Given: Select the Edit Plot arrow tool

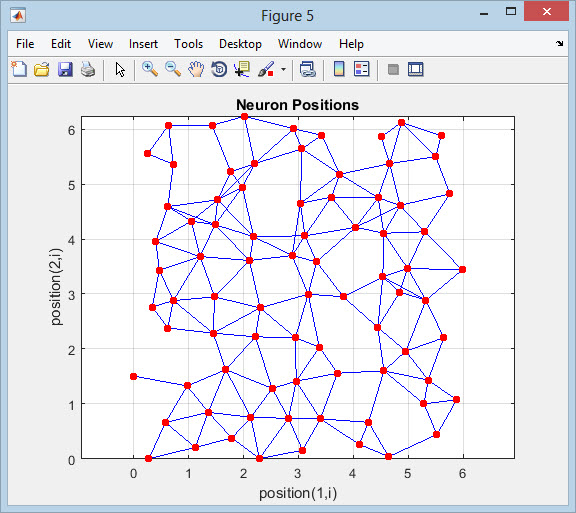Looking at the screenshot, I should pos(120,69).
